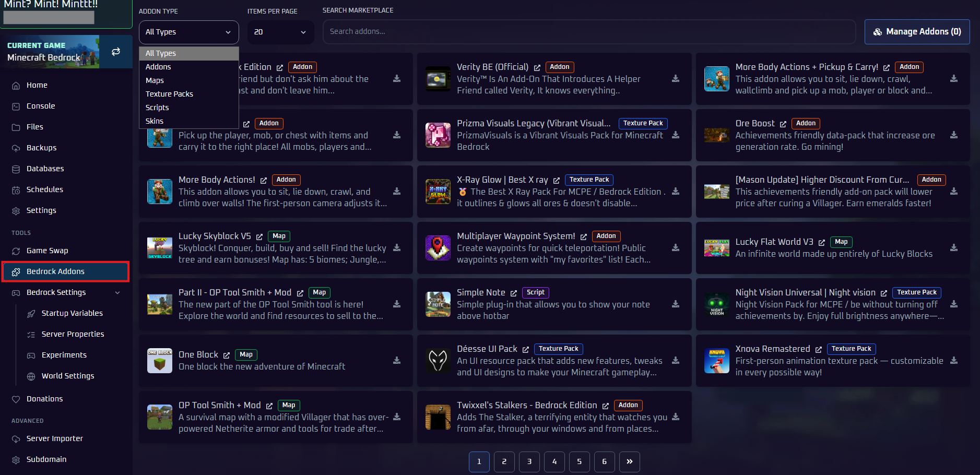Select Addons from the type list
This screenshot has width=980, height=475.
(x=188, y=67)
